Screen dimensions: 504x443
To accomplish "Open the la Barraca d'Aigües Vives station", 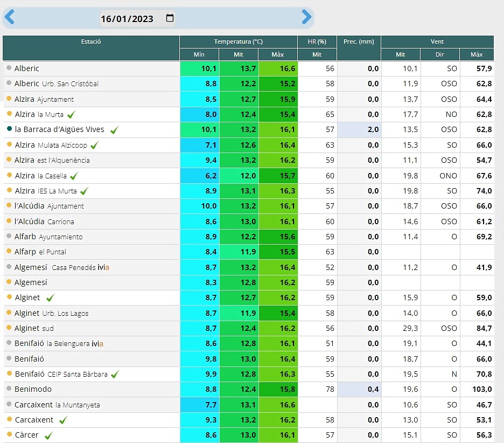I will click(x=59, y=129).
